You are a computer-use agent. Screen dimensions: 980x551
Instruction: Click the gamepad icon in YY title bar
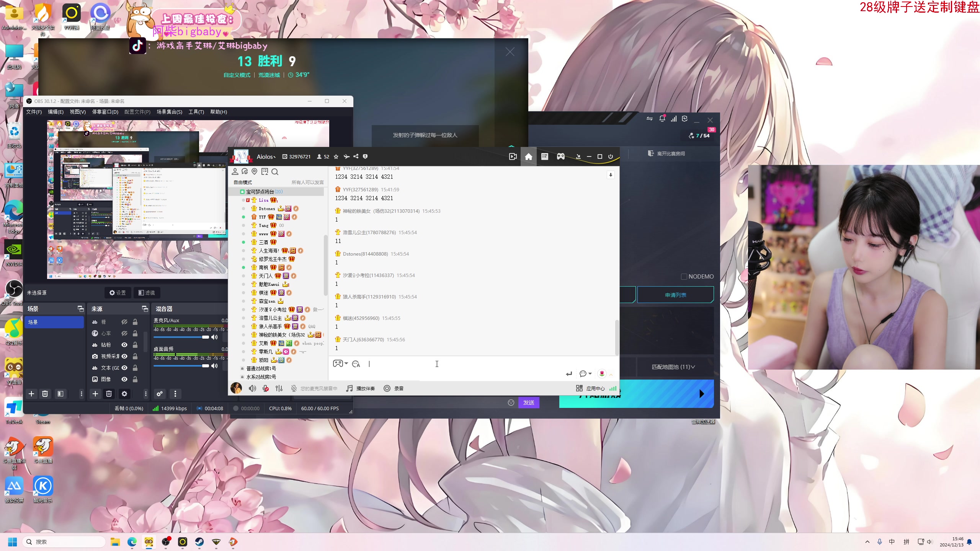pyautogui.click(x=561, y=156)
